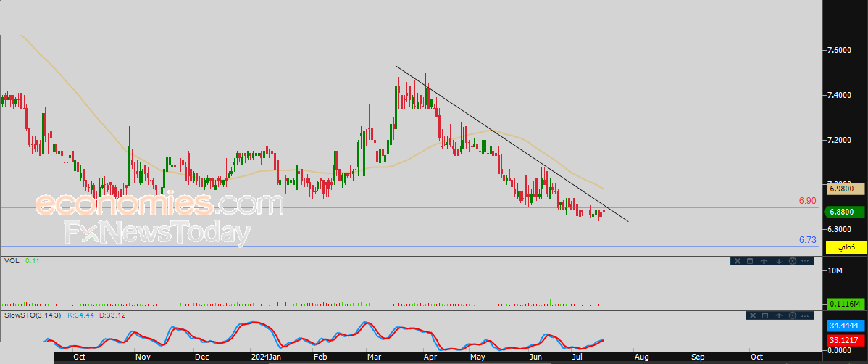
Task: Maximize the SlowSTO indicator panel
Action: pyautogui.click(x=765, y=315)
